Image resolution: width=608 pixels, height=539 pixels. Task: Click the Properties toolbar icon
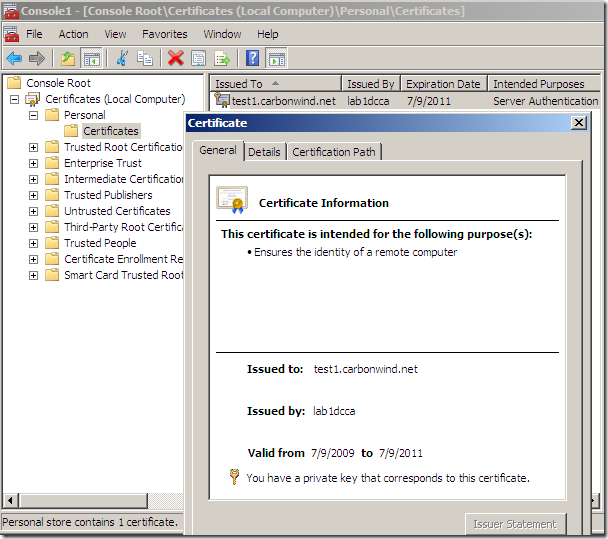(x=199, y=59)
